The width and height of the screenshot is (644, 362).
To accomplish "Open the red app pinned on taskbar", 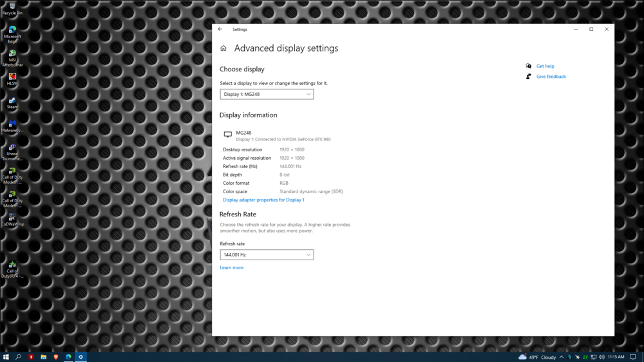I will tap(31, 357).
